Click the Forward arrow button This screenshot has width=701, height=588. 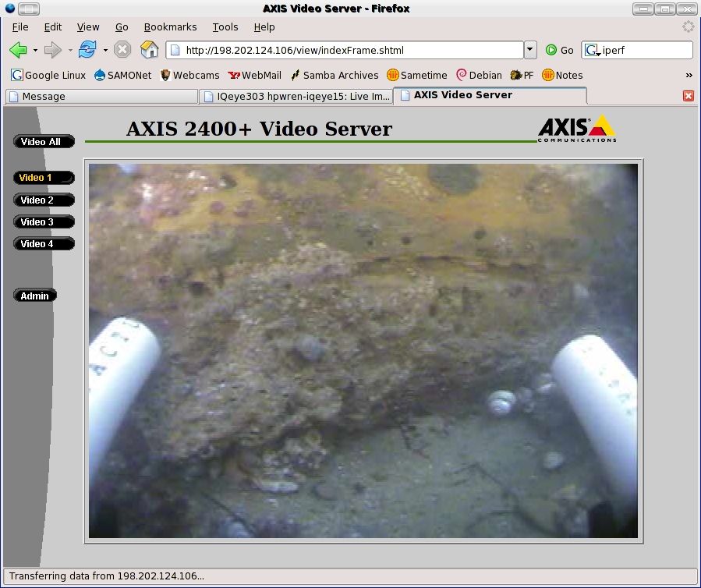[53, 50]
